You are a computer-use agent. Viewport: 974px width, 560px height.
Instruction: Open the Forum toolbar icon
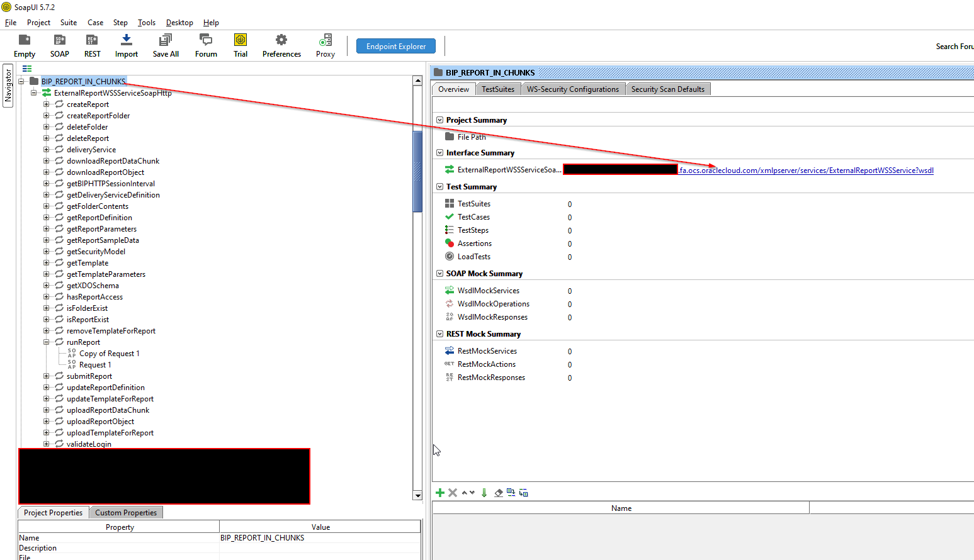coord(206,46)
